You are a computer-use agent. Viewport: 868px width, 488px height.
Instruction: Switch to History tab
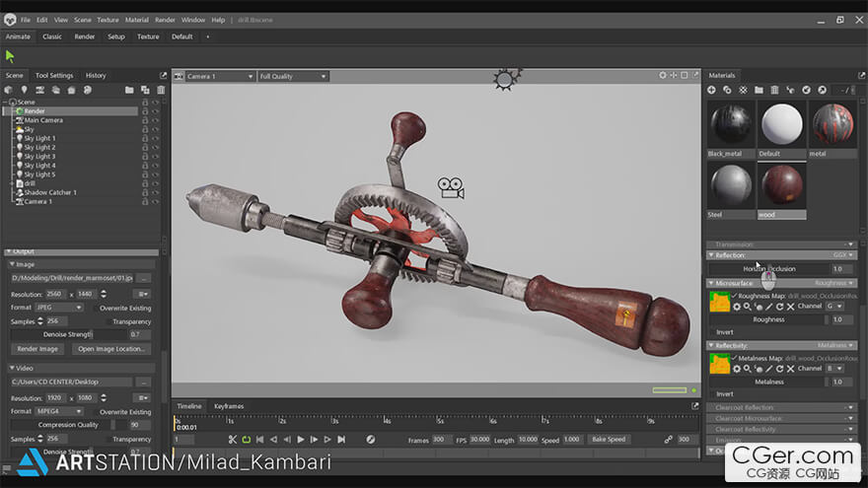(96, 75)
